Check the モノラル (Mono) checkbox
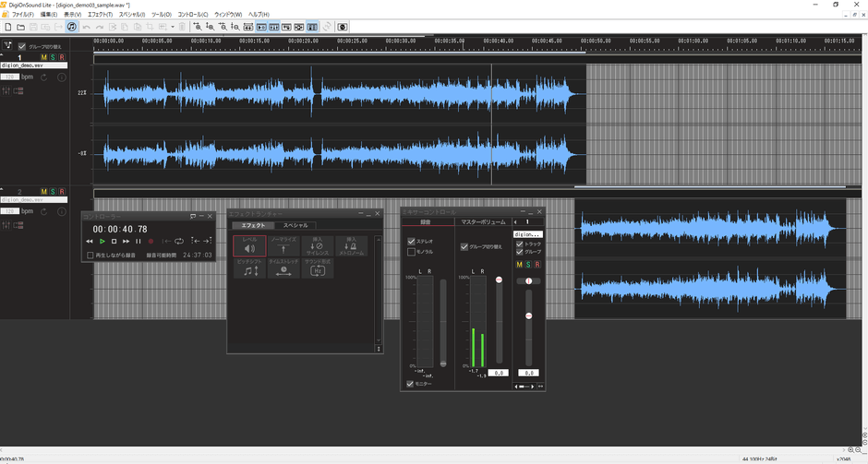This screenshot has height=464, width=868. click(x=412, y=252)
